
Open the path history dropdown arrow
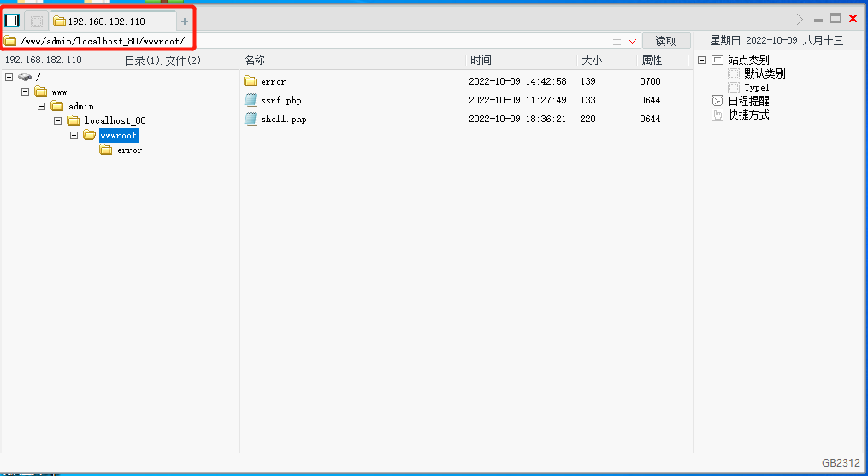tap(633, 41)
